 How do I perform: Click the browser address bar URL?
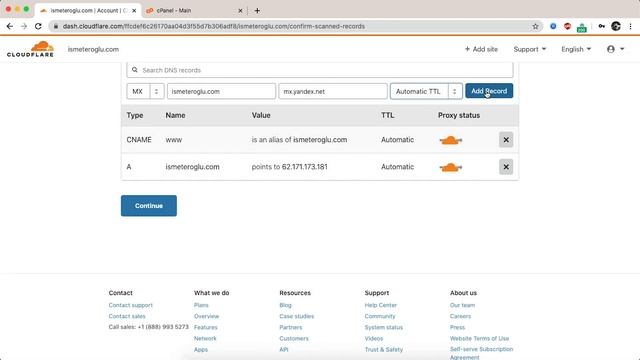214,26
